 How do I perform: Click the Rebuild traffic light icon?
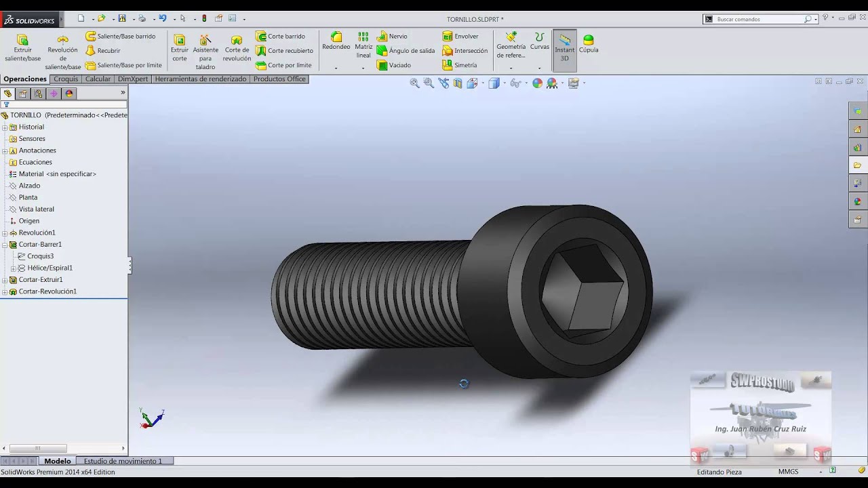click(x=204, y=18)
